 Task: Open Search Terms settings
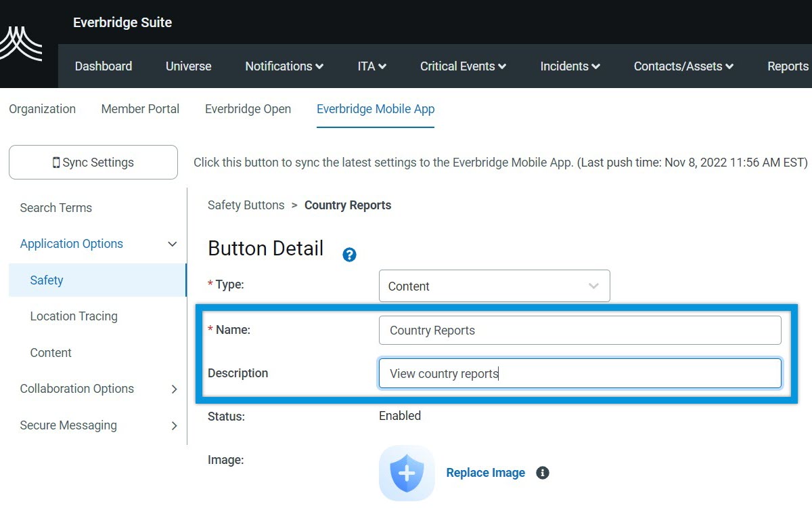[56, 207]
